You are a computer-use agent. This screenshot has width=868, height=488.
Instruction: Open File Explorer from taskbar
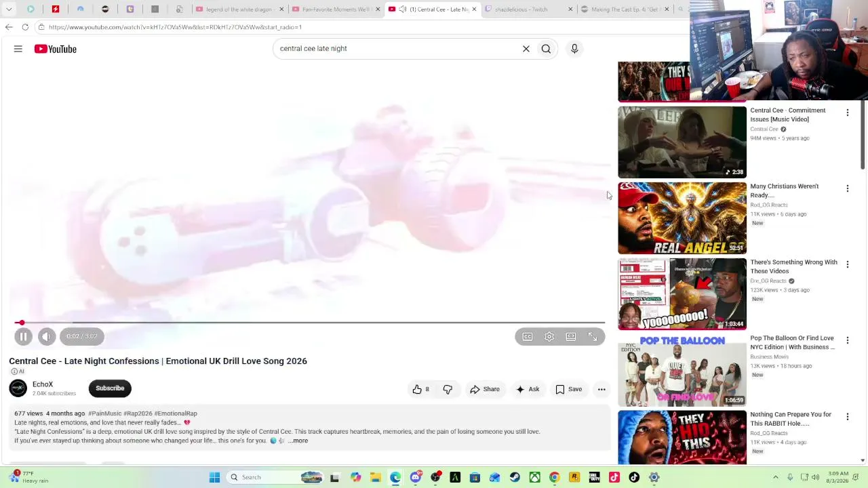(376, 477)
